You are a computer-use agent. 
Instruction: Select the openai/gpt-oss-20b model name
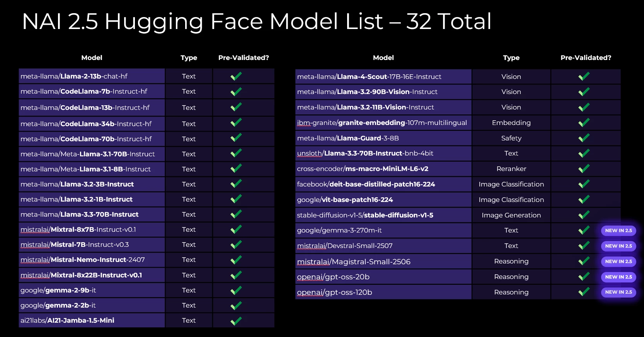(333, 277)
